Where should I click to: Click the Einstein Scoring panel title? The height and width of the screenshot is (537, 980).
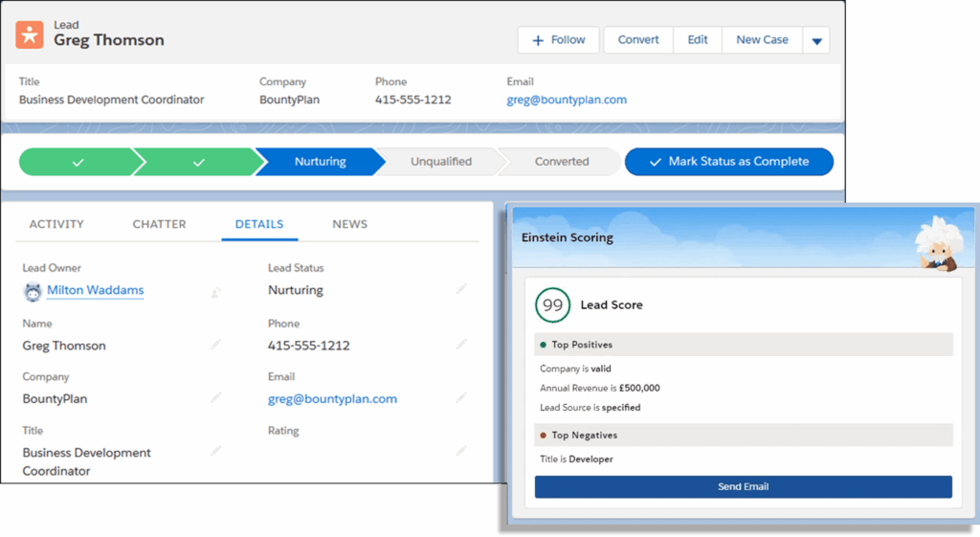tap(567, 237)
